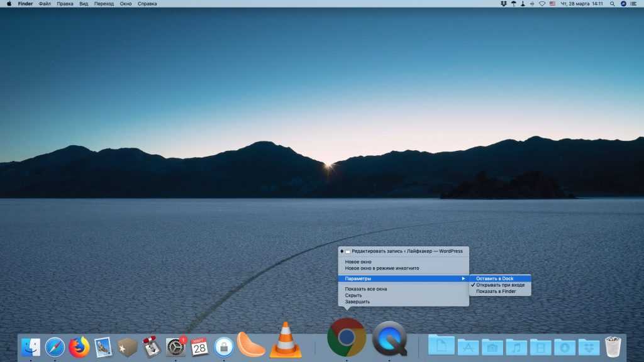Open System Preferences with the update badge

(175, 347)
